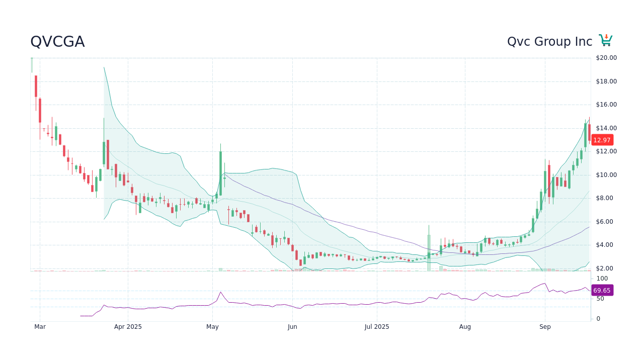644x362 pixels.
Task: Click the RSI 100 axis label
Action: [x=602, y=279]
